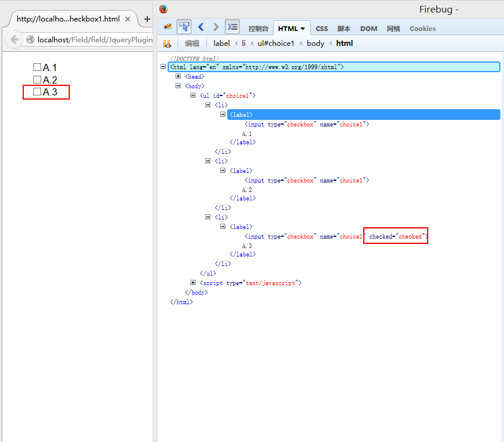
Task: Toggle the command line popup icon
Action: coord(233,27)
